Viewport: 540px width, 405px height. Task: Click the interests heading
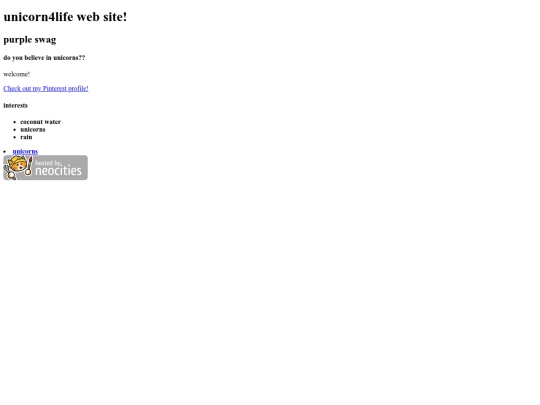pos(15,105)
